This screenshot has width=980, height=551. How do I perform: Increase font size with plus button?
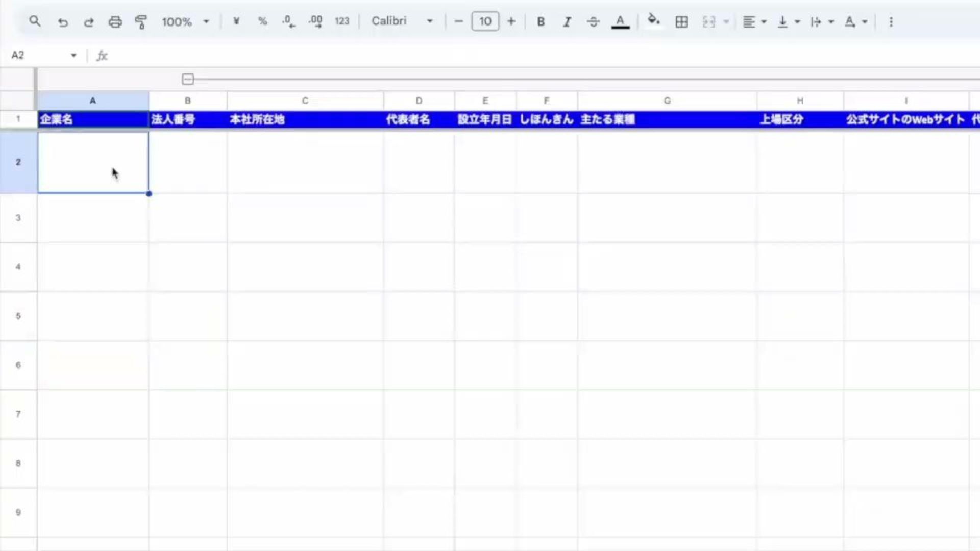pyautogui.click(x=511, y=21)
